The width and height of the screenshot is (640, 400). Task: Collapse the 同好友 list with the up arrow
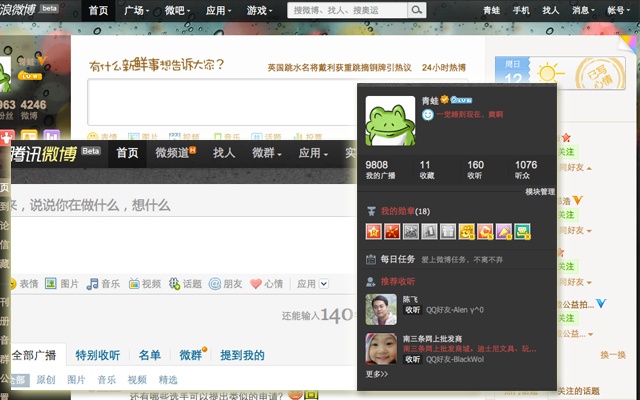coord(589,168)
